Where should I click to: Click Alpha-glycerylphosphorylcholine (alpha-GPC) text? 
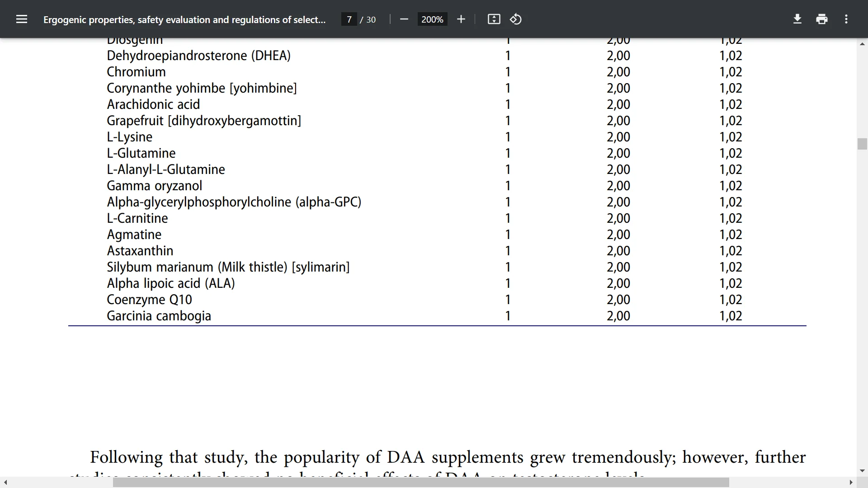click(x=234, y=202)
